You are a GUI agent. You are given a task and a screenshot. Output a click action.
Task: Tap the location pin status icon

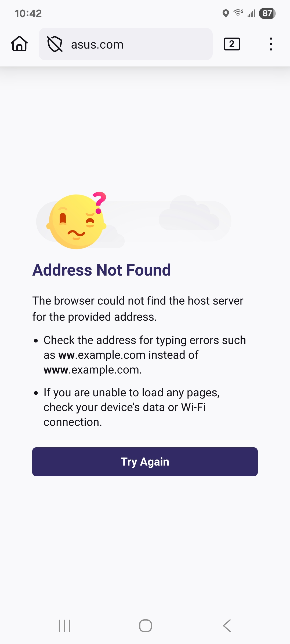226,13
